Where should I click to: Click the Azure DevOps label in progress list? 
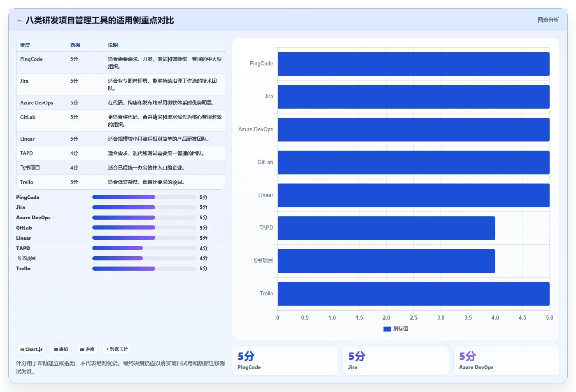point(33,218)
